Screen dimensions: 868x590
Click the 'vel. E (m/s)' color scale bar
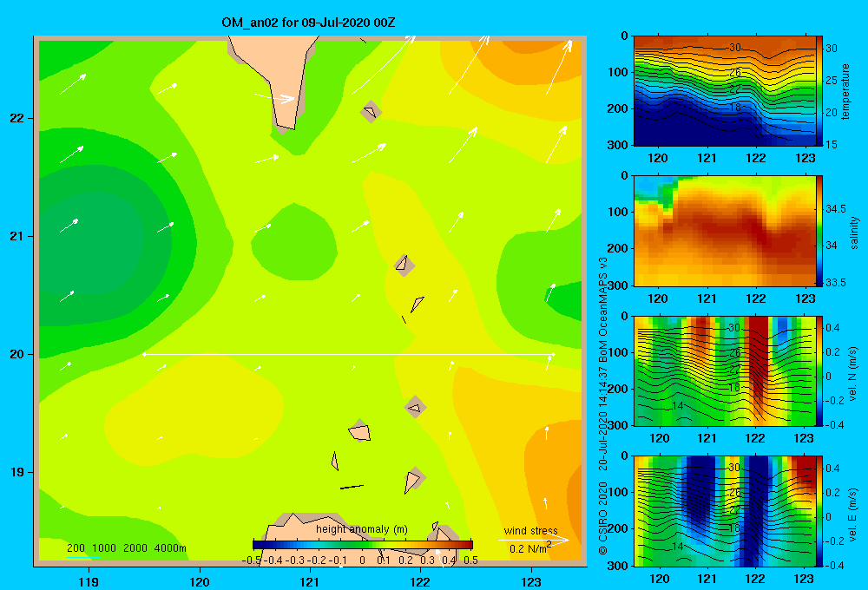point(819,511)
